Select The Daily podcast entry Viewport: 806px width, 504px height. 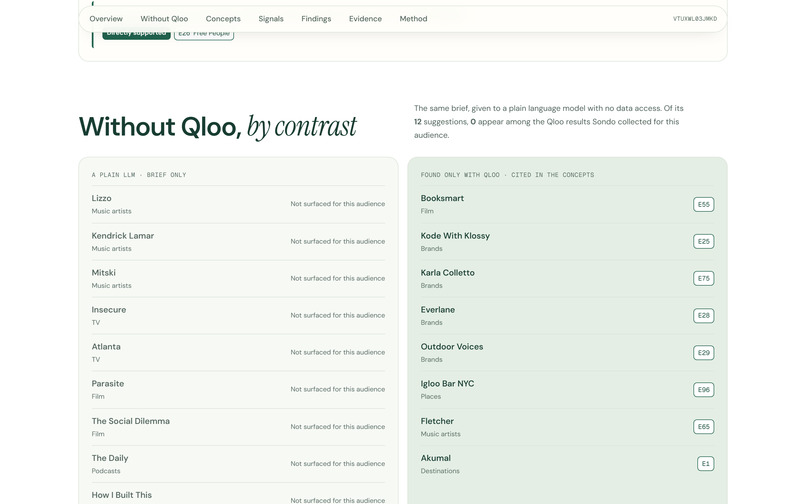tap(239, 464)
